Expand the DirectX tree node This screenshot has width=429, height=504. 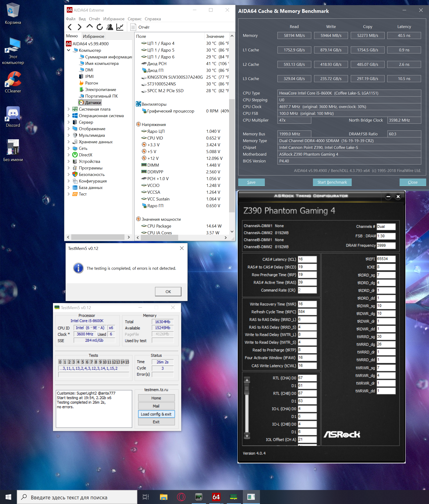click(x=69, y=155)
